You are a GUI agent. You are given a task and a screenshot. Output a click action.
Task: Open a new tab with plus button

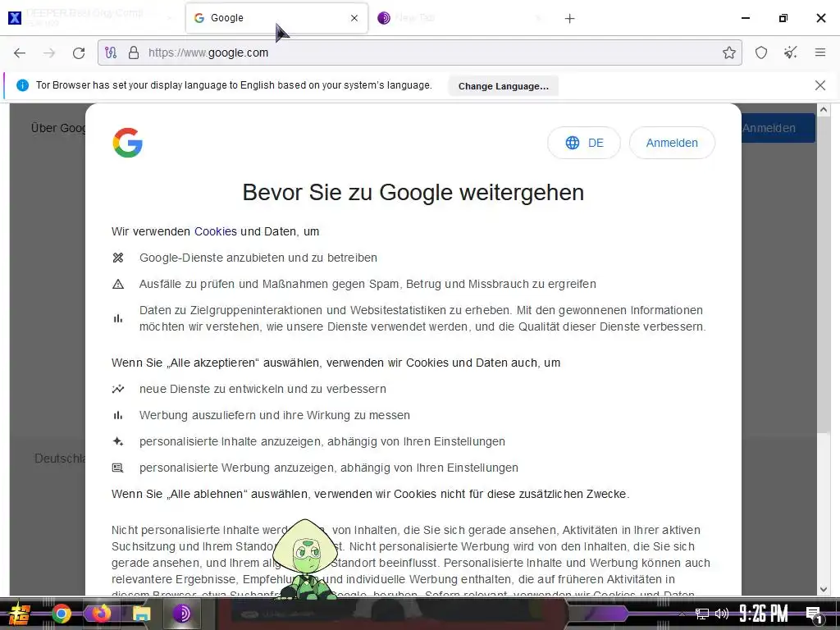pyautogui.click(x=569, y=19)
